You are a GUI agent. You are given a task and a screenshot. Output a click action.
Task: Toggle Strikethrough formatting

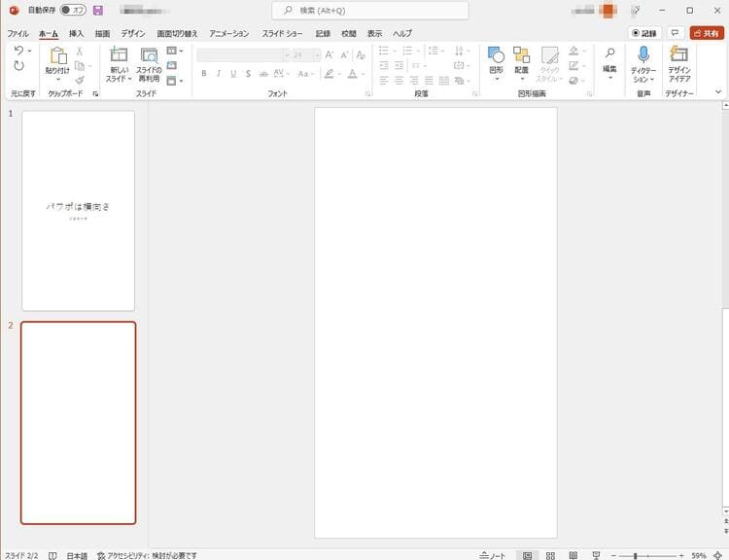click(x=263, y=74)
